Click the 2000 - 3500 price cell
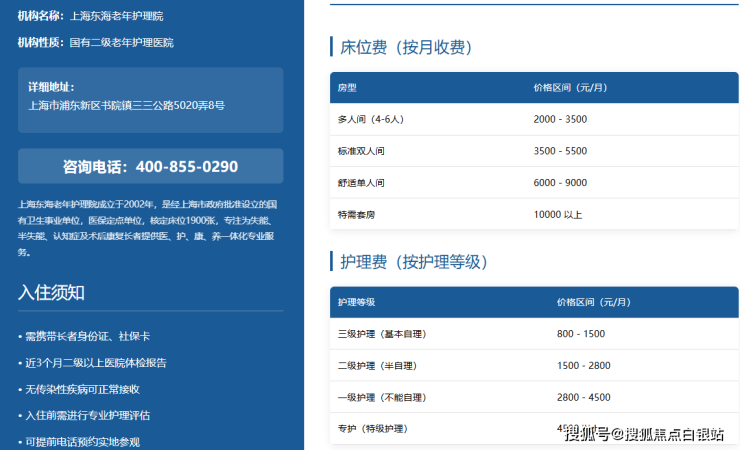 click(560, 119)
